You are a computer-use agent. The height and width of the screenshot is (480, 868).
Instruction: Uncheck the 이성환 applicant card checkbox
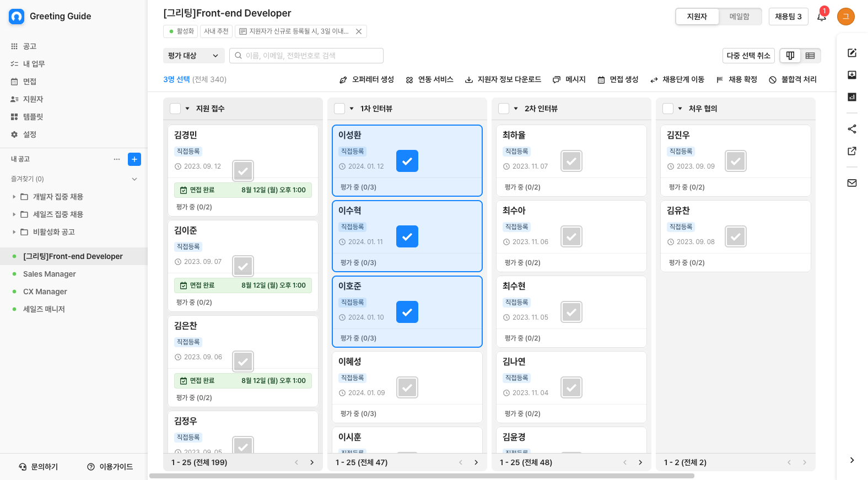pyautogui.click(x=407, y=161)
